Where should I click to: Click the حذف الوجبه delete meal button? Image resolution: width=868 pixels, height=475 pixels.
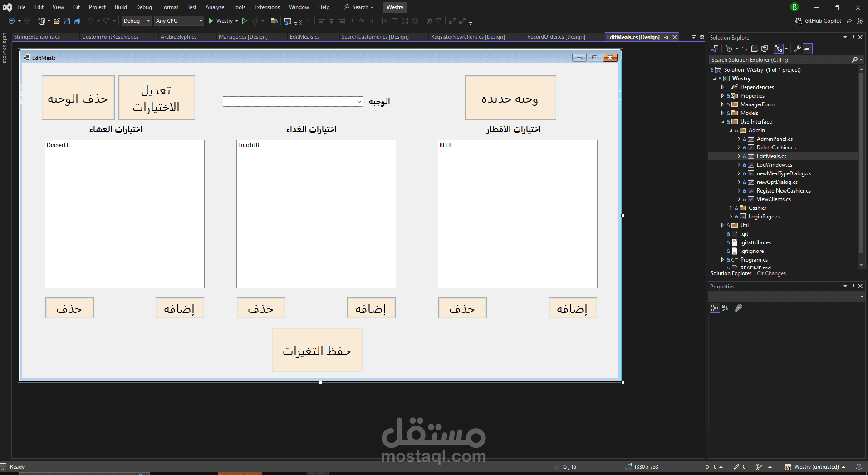tap(78, 98)
